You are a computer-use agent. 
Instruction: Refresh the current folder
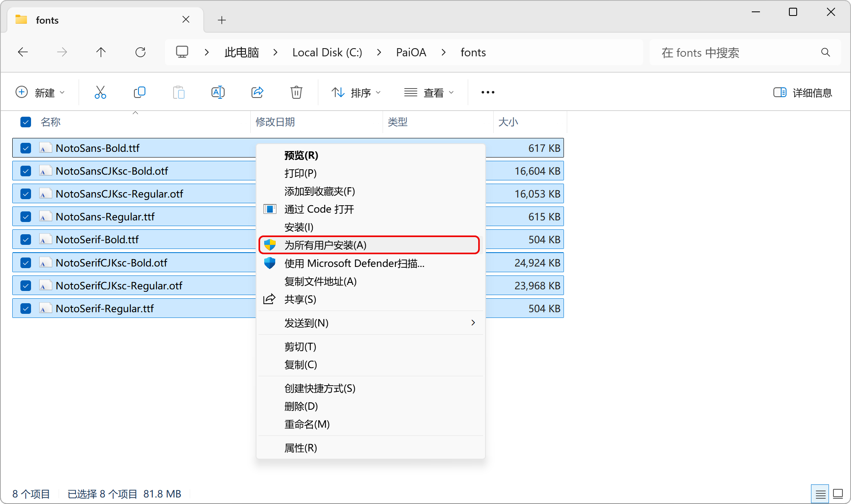pyautogui.click(x=140, y=52)
